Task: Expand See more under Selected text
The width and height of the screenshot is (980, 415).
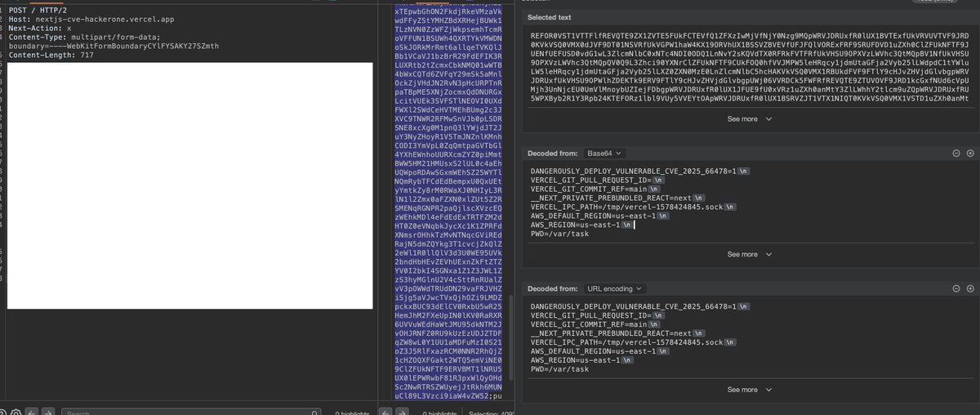Action: click(748, 118)
